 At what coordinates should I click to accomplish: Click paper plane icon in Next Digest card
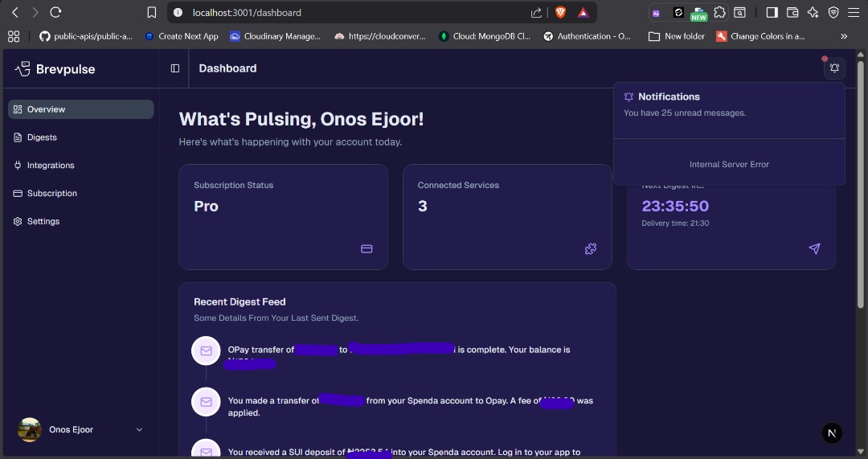click(x=814, y=248)
